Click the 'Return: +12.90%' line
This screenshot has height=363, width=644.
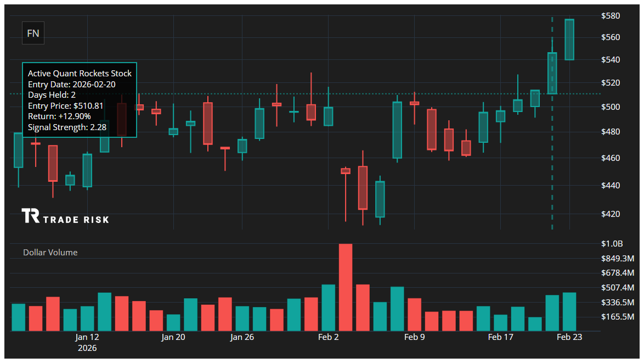tap(60, 116)
